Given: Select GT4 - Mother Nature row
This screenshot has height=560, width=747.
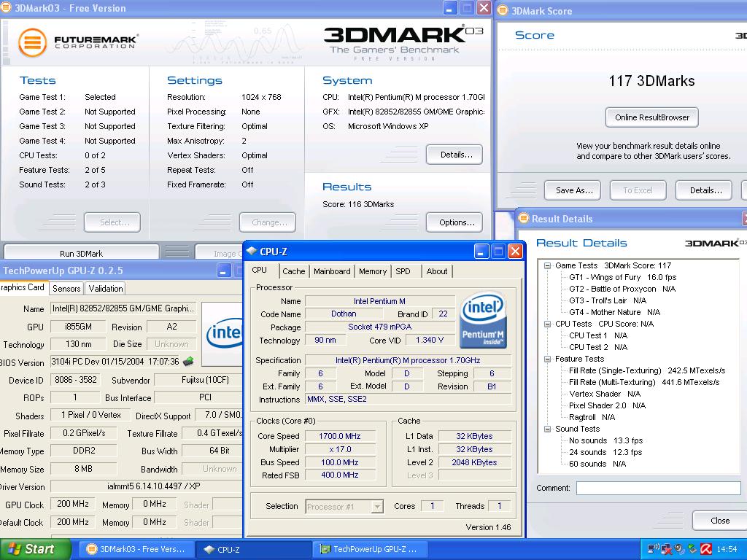Looking at the screenshot, I should point(614,312).
